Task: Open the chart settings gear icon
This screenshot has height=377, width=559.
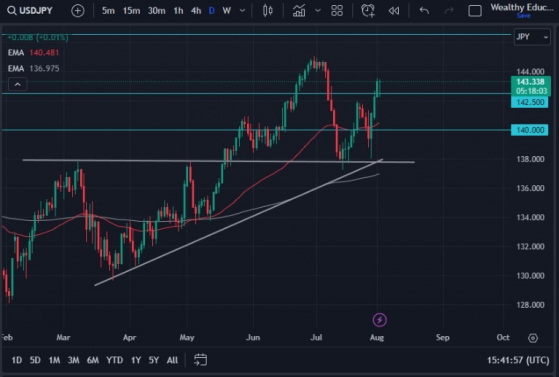Action: [533, 338]
